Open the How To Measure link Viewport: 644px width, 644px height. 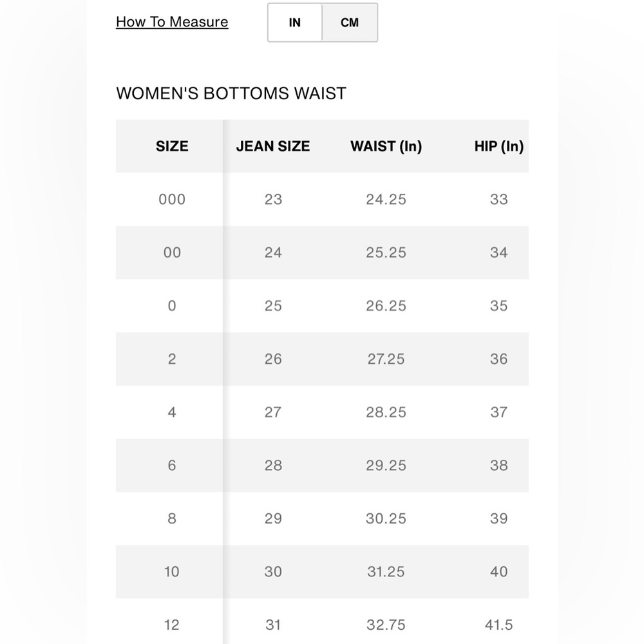click(x=172, y=22)
